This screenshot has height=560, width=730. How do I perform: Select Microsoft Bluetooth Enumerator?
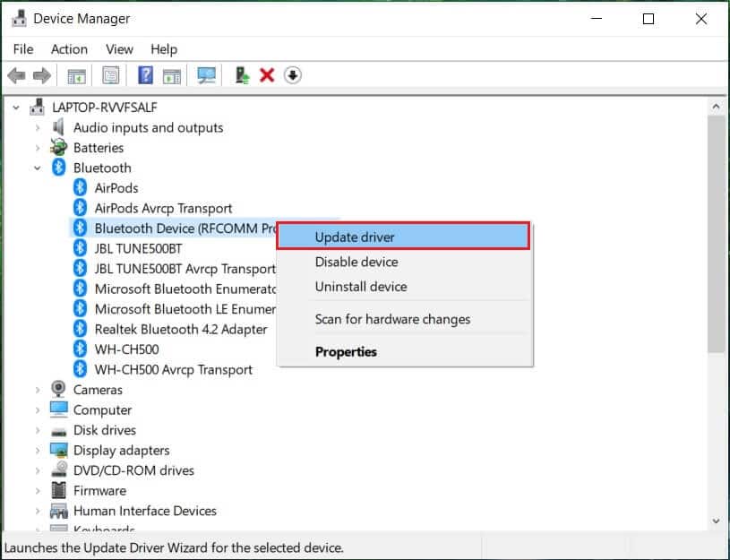point(185,289)
